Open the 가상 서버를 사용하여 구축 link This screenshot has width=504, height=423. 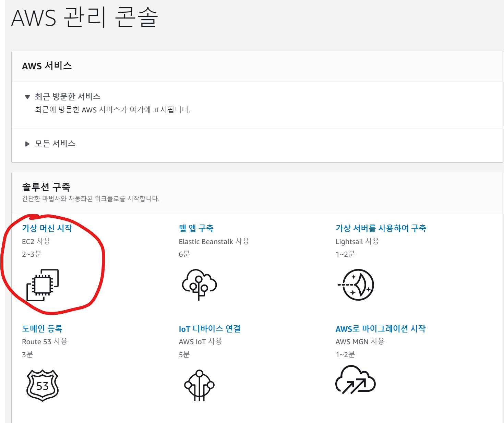381,228
